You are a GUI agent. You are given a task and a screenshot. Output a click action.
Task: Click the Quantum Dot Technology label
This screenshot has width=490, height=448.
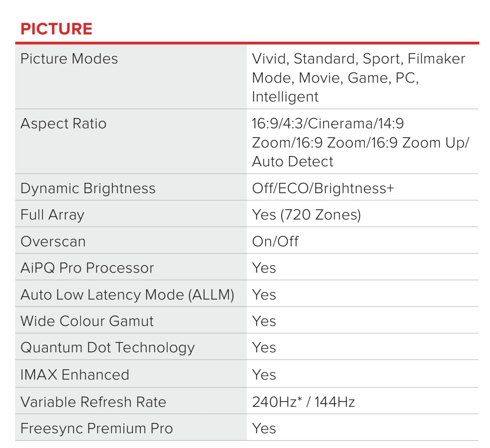(108, 348)
